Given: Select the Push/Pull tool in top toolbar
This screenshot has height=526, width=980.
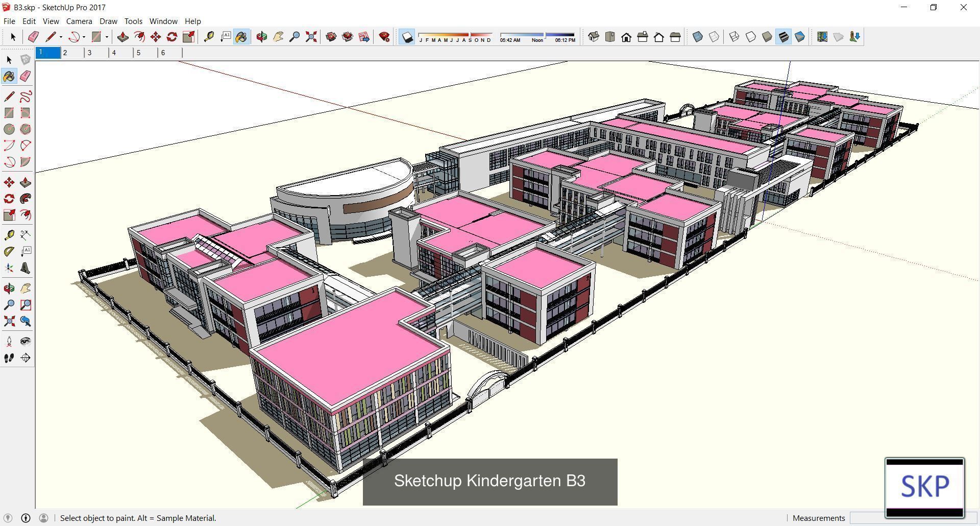Looking at the screenshot, I should pyautogui.click(x=122, y=37).
